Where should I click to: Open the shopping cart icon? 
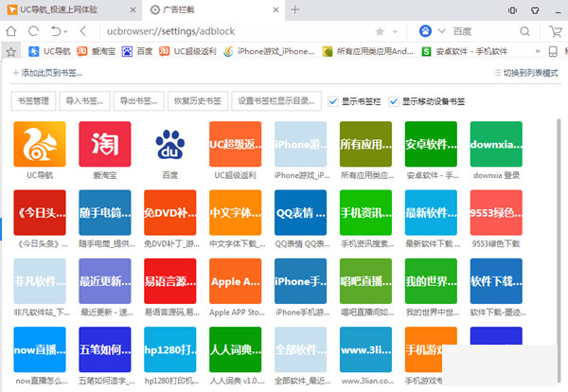556,31
